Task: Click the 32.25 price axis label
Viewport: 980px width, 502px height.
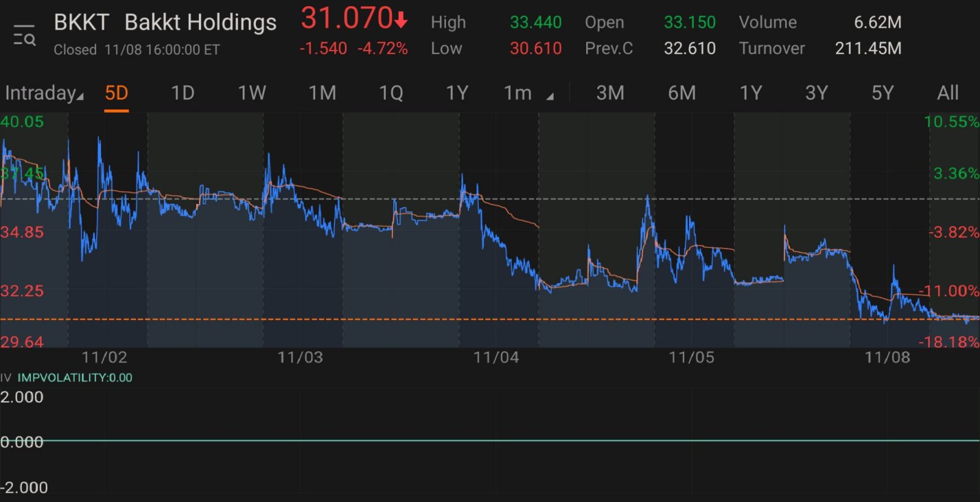Action: tap(22, 291)
